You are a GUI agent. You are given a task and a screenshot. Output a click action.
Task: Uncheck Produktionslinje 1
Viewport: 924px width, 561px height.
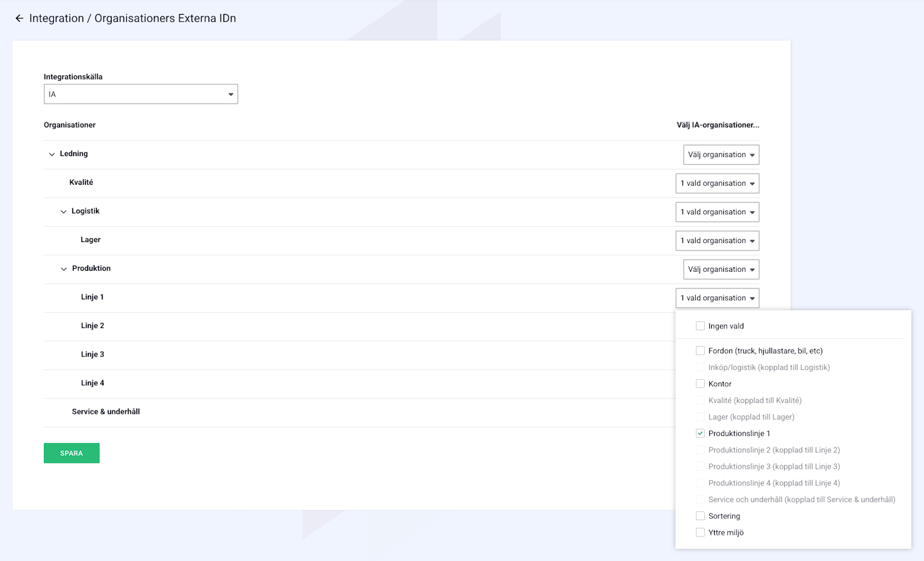(x=700, y=434)
